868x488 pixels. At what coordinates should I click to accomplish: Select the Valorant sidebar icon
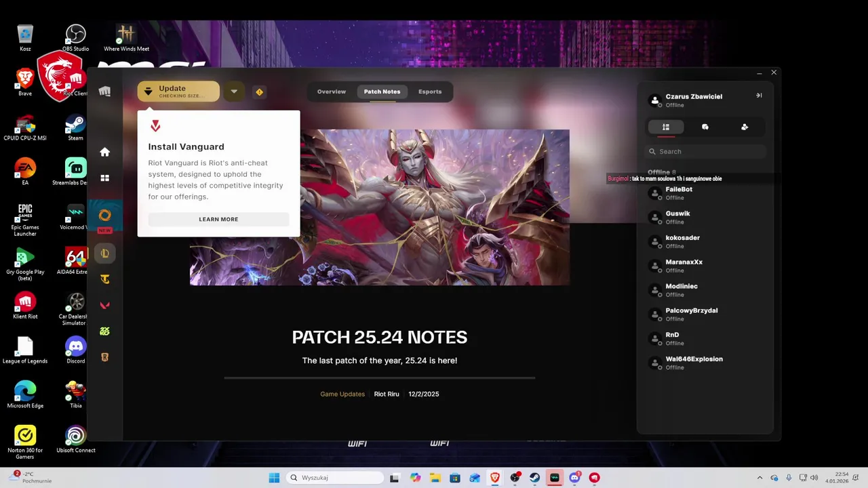[104, 305]
